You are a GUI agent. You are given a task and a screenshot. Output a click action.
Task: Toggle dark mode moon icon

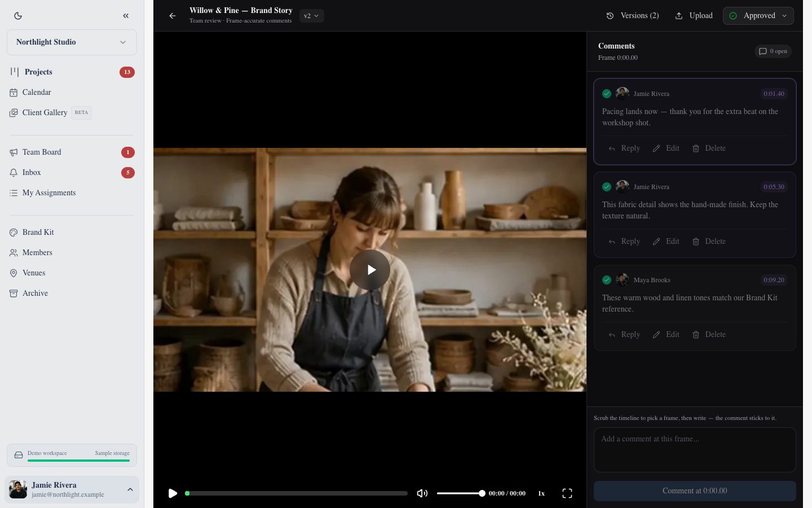point(18,16)
